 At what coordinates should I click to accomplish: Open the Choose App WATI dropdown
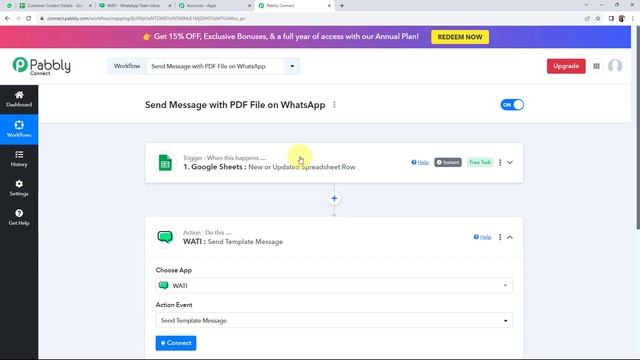click(x=334, y=286)
